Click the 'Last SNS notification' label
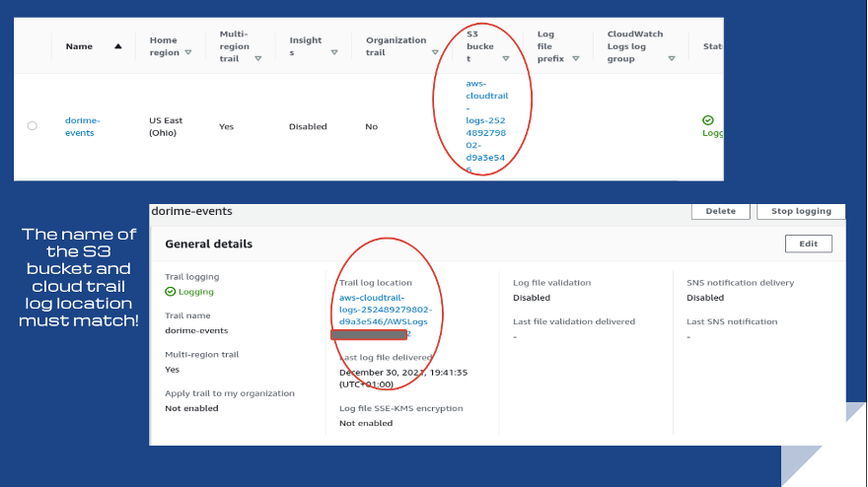This screenshot has width=868, height=487. tap(732, 321)
